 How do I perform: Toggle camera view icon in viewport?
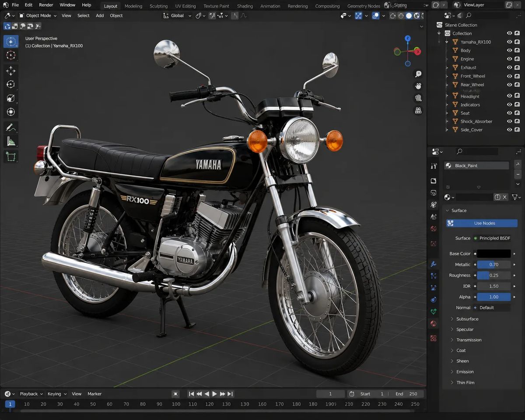(x=418, y=98)
